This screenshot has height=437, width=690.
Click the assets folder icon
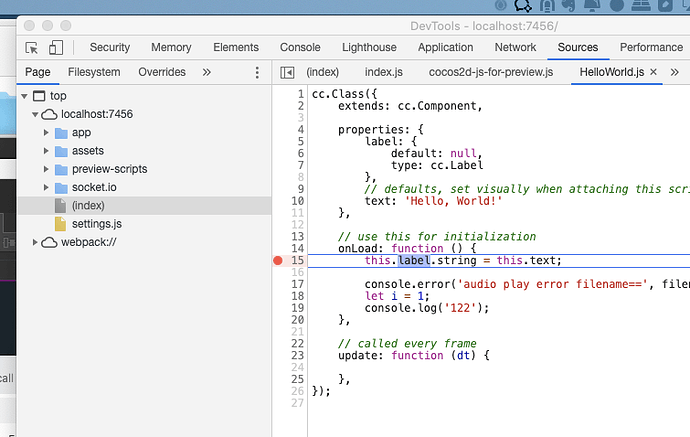tap(61, 151)
